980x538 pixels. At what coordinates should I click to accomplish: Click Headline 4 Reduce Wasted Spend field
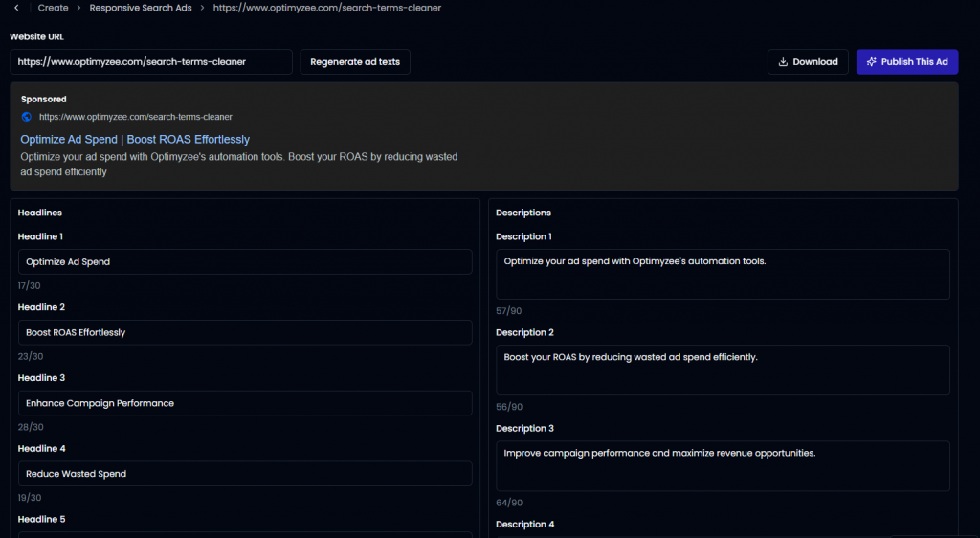(x=245, y=474)
